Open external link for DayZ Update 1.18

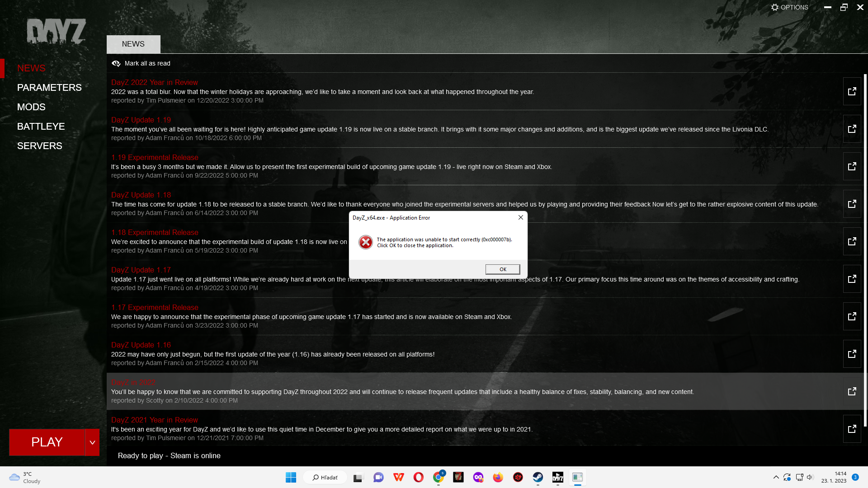852,204
